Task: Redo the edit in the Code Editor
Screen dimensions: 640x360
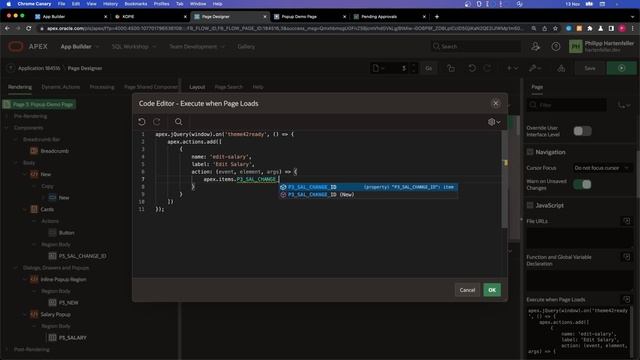Action: [157, 122]
